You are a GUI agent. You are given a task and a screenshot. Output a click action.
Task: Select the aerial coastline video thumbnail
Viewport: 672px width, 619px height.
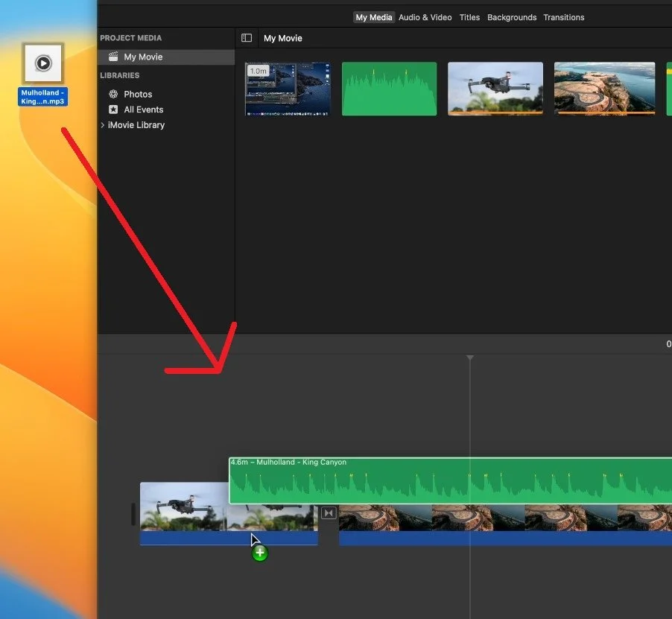[x=604, y=89]
